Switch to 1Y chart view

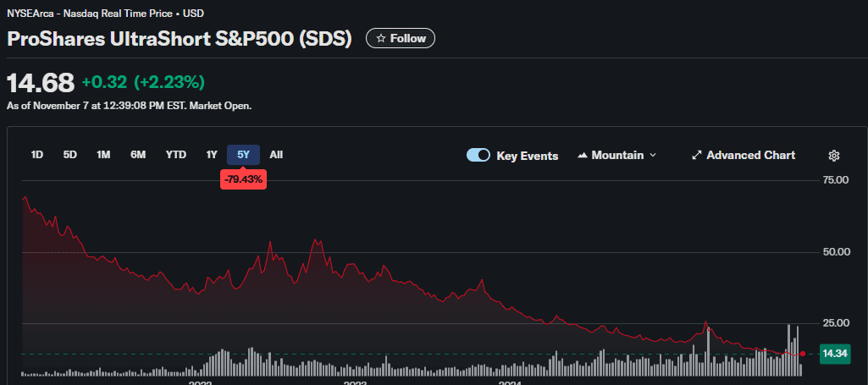tap(212, 155)
